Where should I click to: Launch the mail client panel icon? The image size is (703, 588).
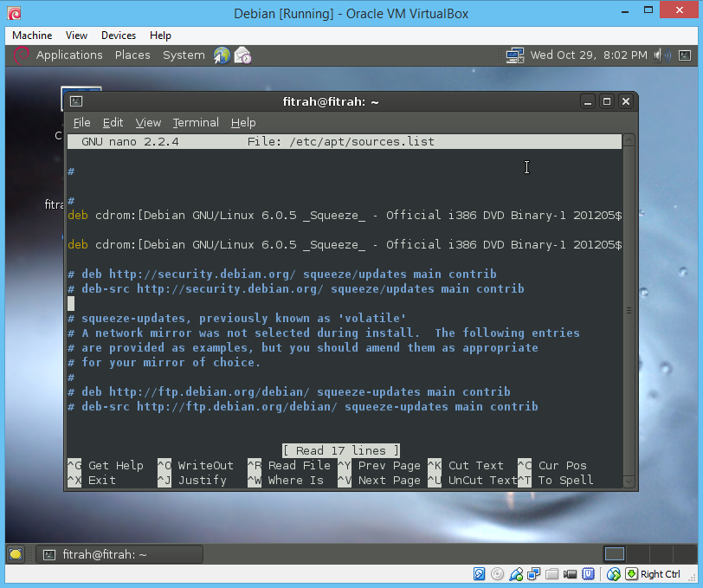[x=242, y=55]
